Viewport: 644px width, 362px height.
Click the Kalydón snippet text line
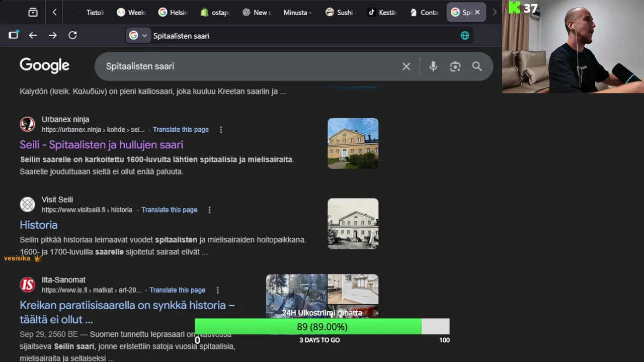click(153, 92)
